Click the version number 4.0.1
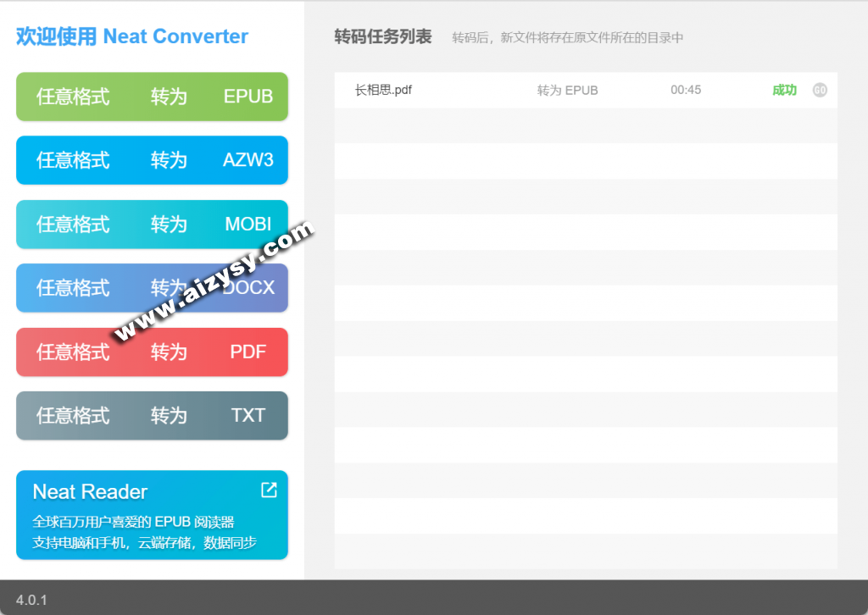The image size is (868, 615). click(31, 600)
